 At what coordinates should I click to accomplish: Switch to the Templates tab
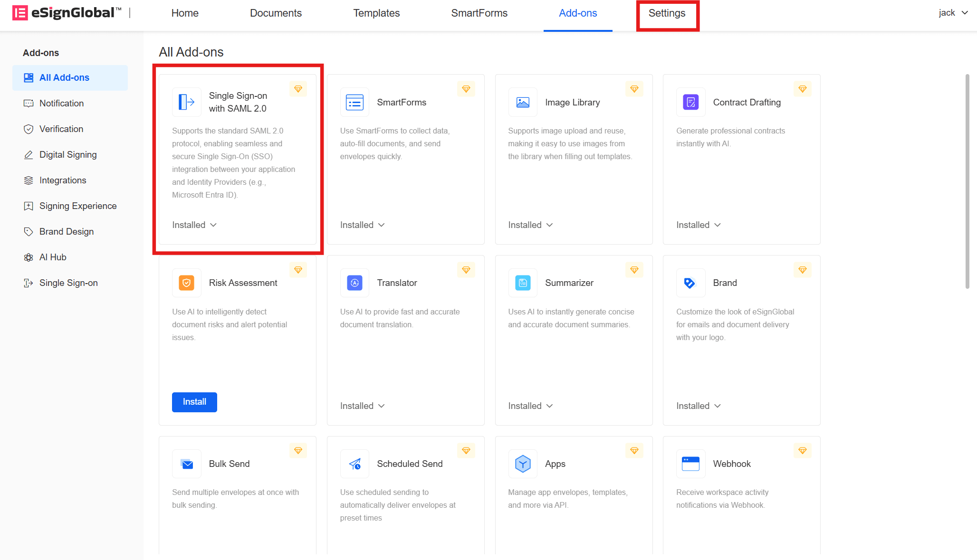376,13
